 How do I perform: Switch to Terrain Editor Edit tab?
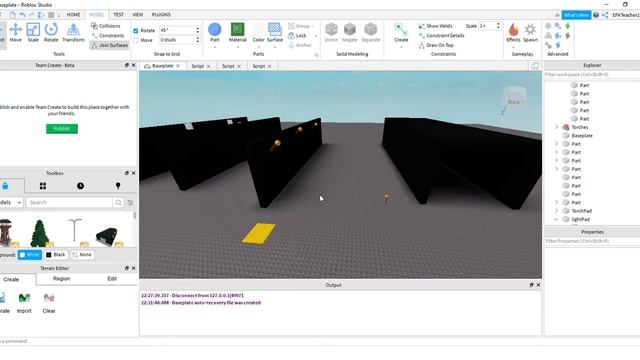click(112, 279)
